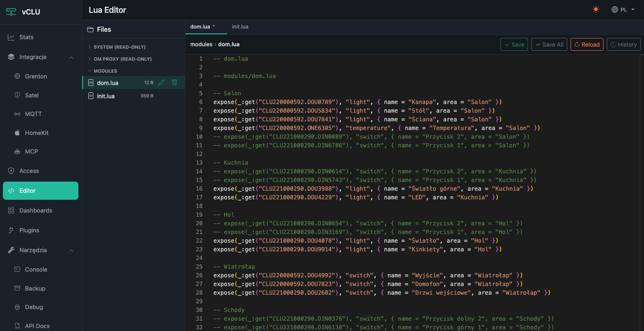The image size is (644, 331).
Task: Open file History button
Action: 623,45
